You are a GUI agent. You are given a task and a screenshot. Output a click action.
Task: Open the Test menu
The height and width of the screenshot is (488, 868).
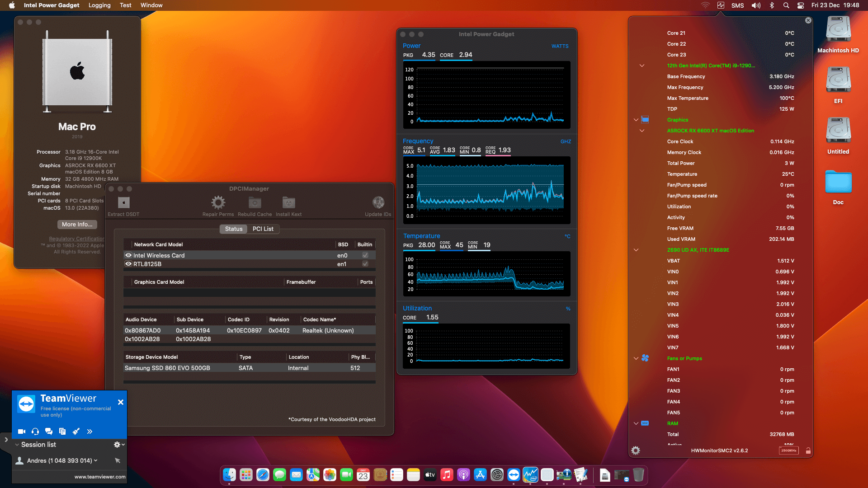126,5
